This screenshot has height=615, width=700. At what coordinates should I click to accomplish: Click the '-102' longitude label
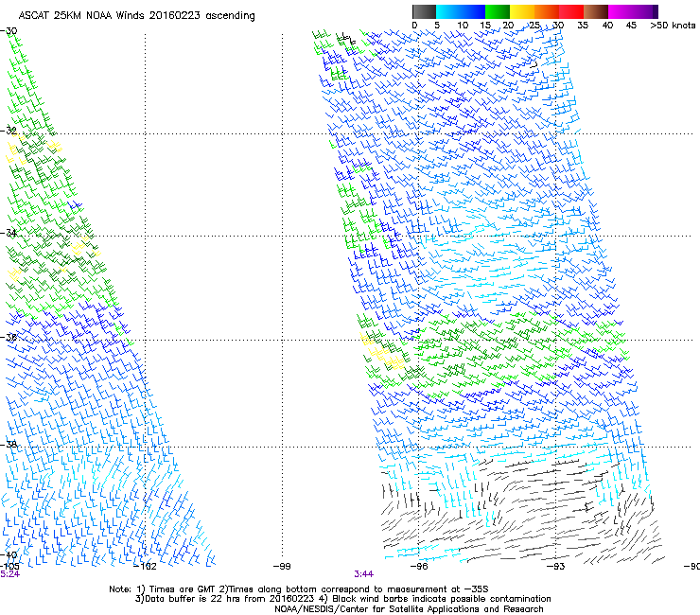point(146,567)
